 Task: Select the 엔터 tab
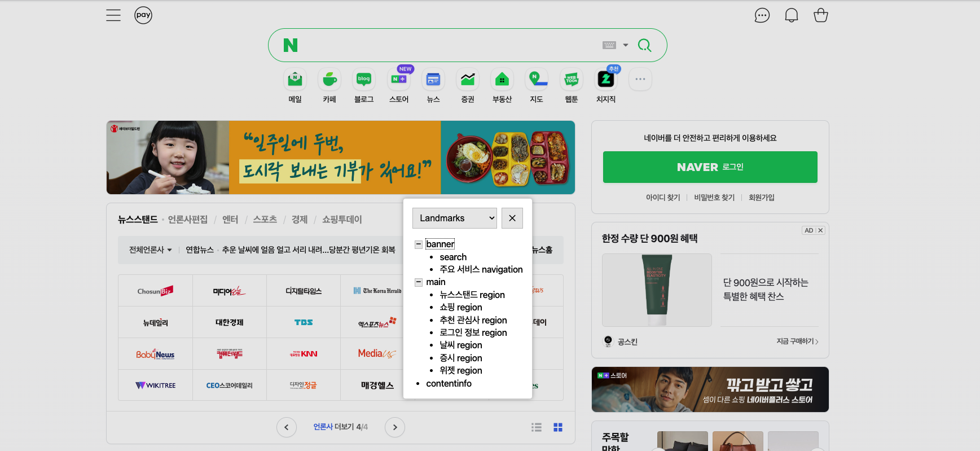230,220
